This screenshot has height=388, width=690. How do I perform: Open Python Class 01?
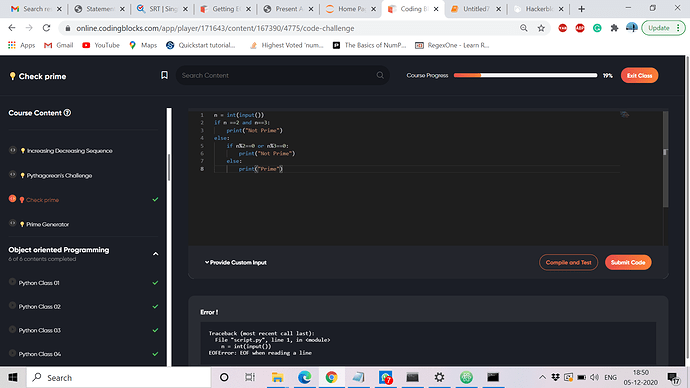[39, 283]
